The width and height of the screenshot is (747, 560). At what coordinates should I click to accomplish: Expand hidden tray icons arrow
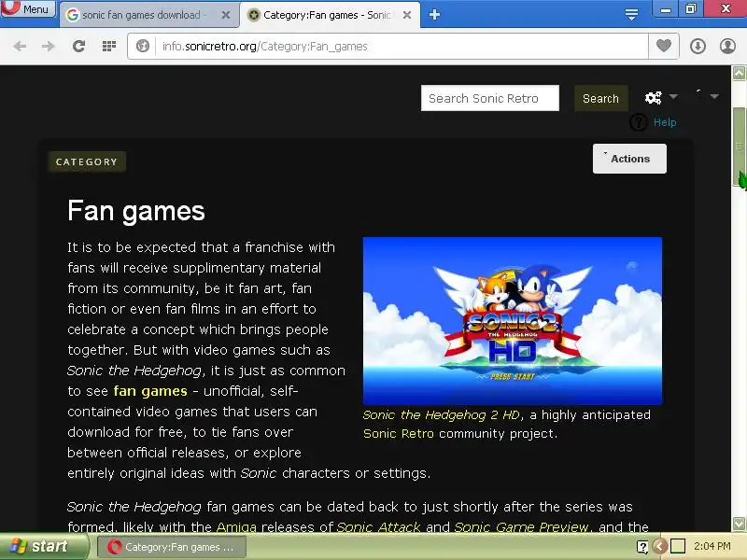[660, 546]
